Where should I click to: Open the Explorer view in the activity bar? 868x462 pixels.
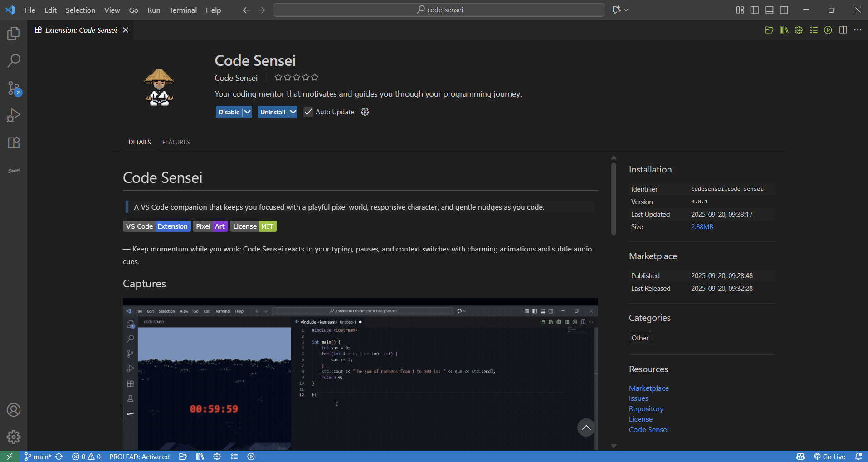tap(14, 33)
